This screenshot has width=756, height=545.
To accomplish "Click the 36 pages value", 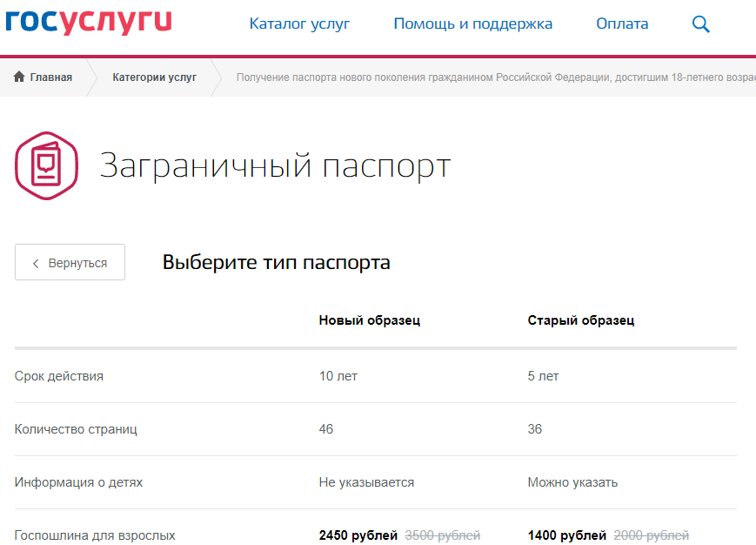I will click(x=535, y=428).
